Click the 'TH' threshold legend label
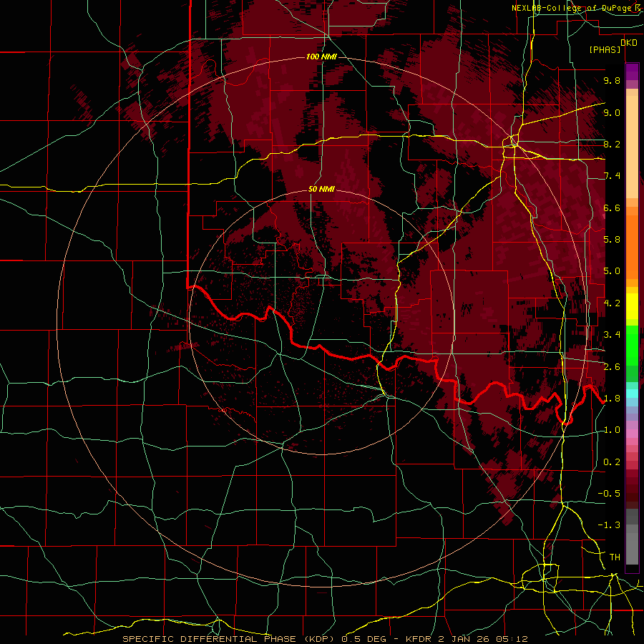This screenshot has height=644, width=644. point(615,557)
